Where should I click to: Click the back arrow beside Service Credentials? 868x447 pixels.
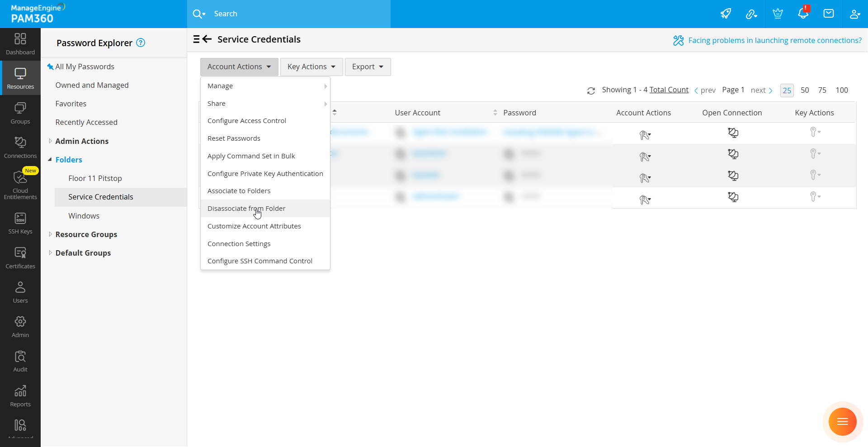click(207, 39)
